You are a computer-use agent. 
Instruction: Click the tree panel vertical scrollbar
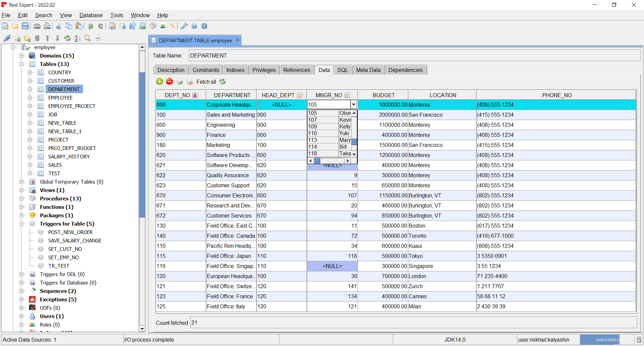click(142, 145)
